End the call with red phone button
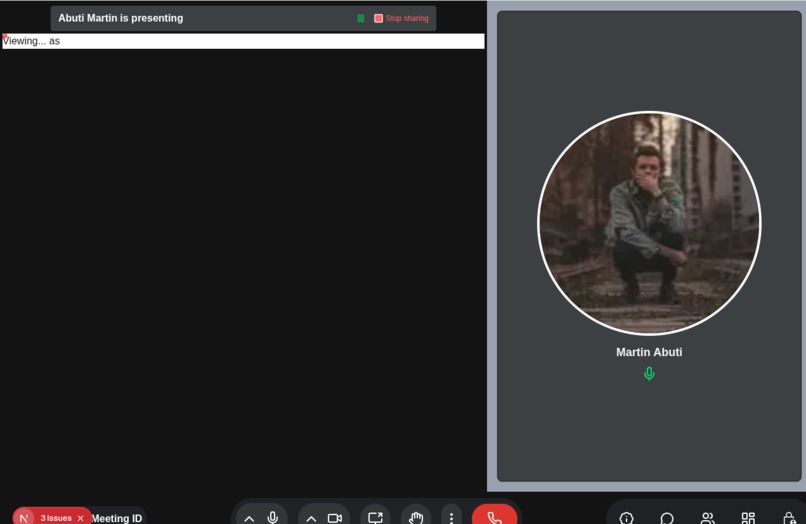Viewport: 806px width, 524px height. pyautogui.click(x=494, y=516)
